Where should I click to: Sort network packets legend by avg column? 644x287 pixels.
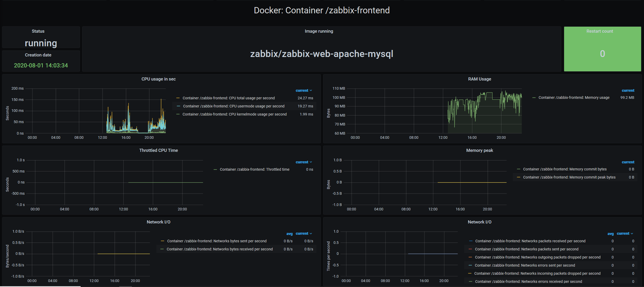click(610, 234)
